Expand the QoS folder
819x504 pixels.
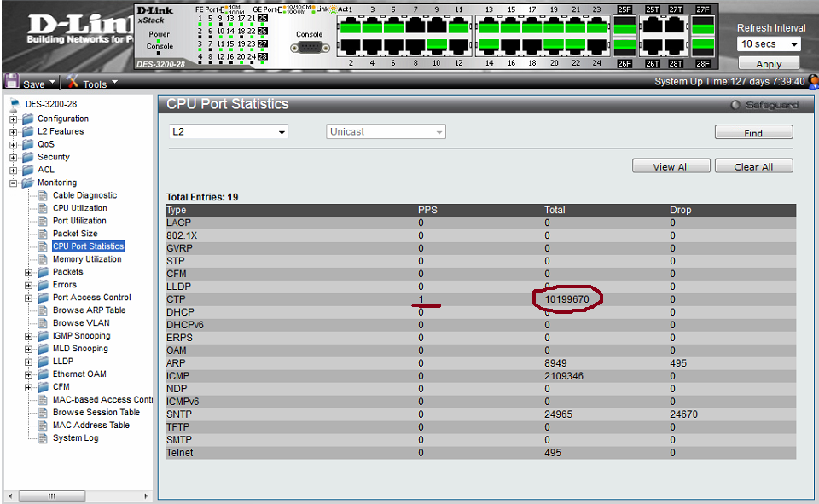[13, 145]
